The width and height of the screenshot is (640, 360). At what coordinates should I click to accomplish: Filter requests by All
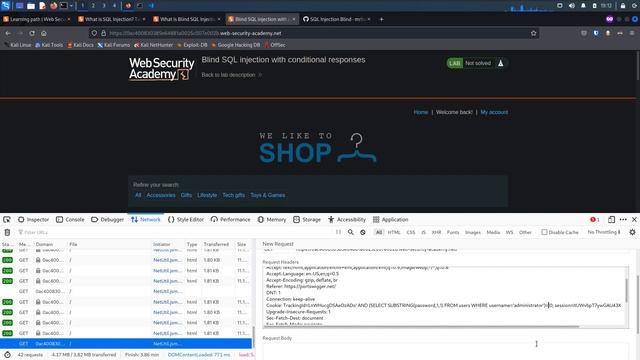(x=379, y=232)
